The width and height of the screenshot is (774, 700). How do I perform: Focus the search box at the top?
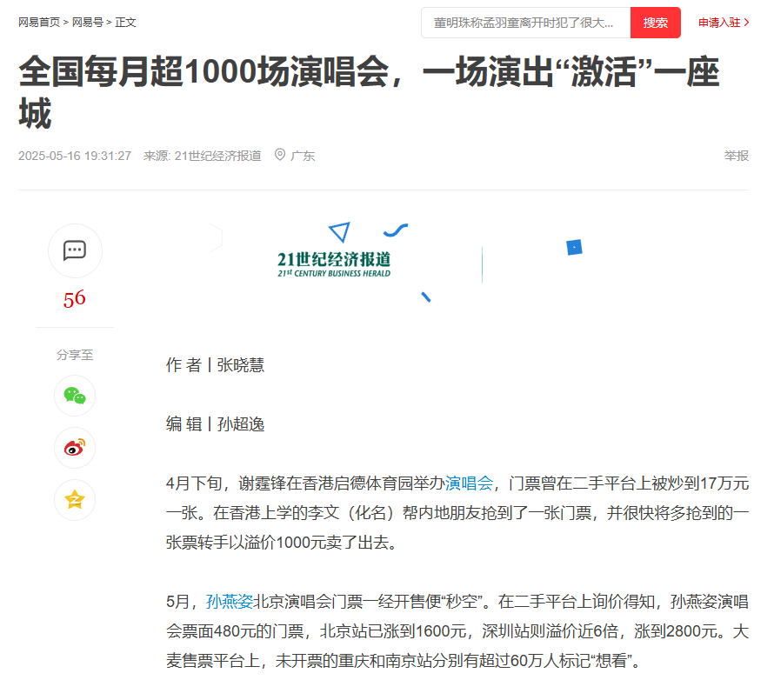(525, 23)
